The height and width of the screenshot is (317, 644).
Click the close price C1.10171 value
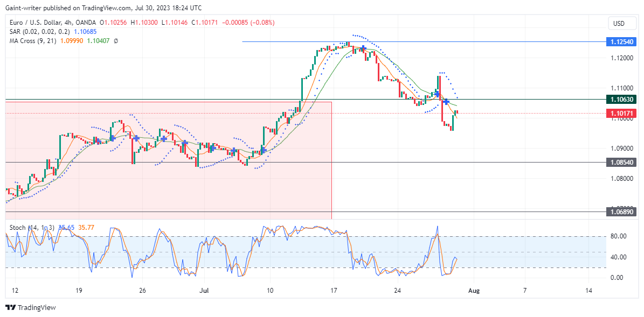tap(205, 24)
